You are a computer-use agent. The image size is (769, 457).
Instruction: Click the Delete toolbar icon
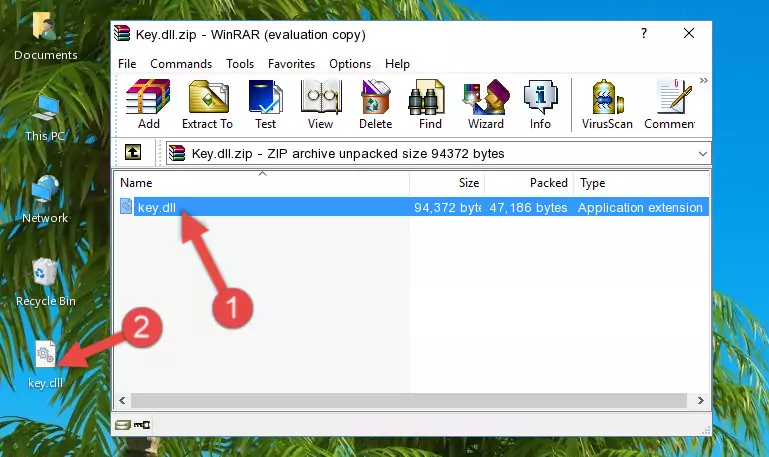point(375,105)
